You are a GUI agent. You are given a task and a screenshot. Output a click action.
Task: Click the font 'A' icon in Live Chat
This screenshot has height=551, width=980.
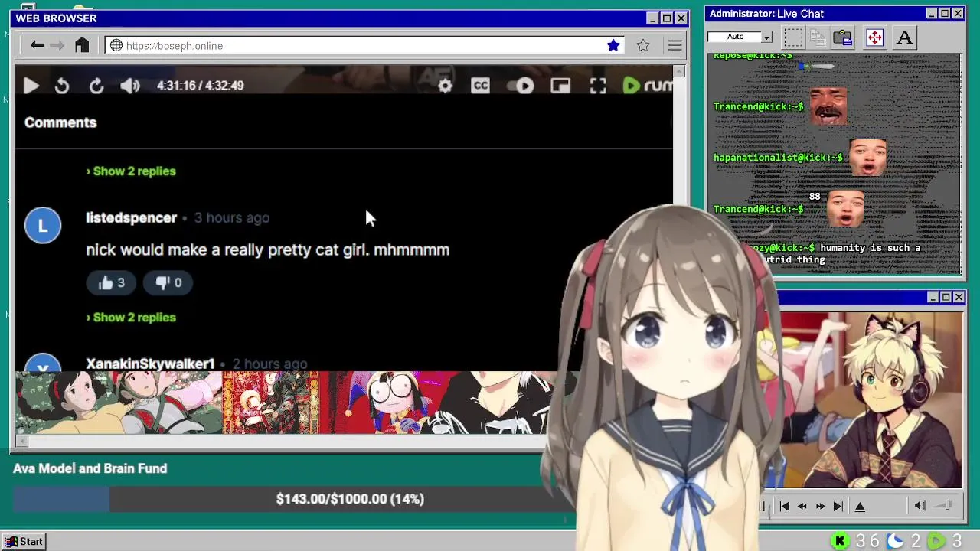(904, 37)
